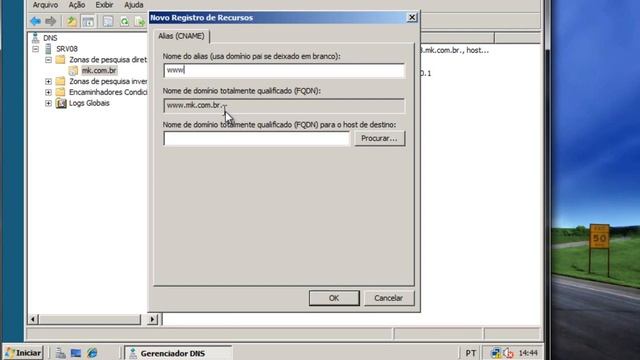Viewport: 640px width, 360px height.
Task: Click the Back arrow toolbar icon
Action: coord(36,21)
